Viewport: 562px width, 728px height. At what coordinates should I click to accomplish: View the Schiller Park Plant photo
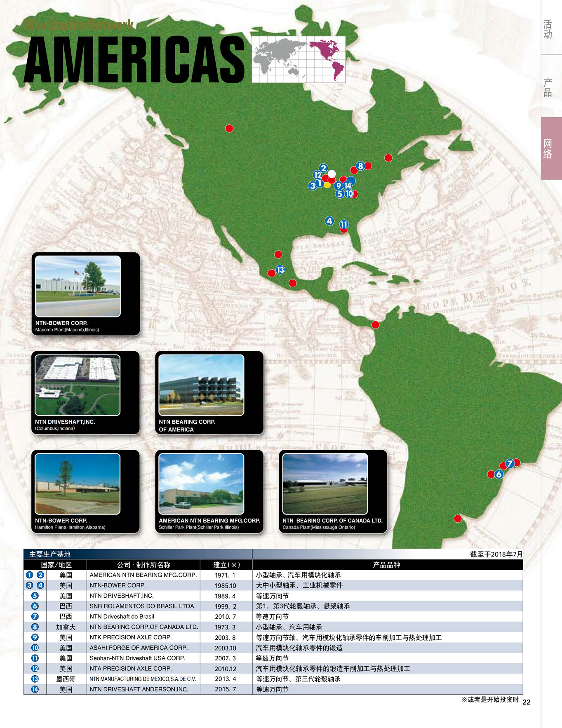coord(201,484)
